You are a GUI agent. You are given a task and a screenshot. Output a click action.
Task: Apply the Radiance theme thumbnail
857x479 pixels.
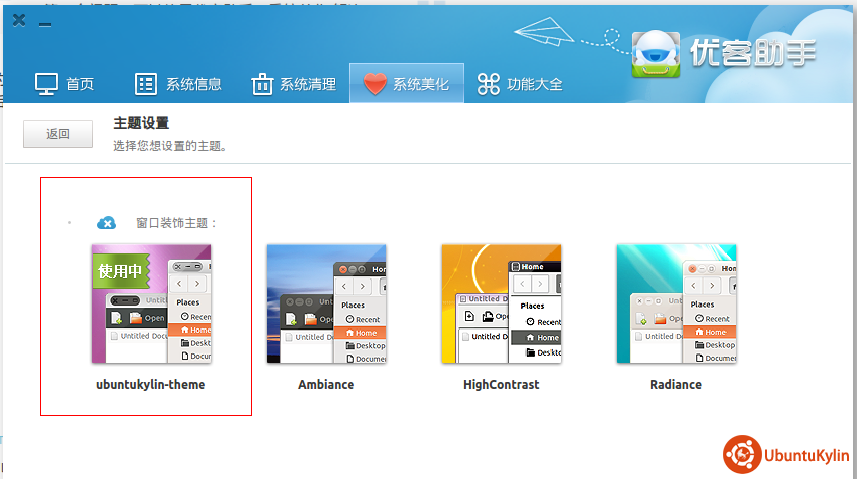point(676,304)
